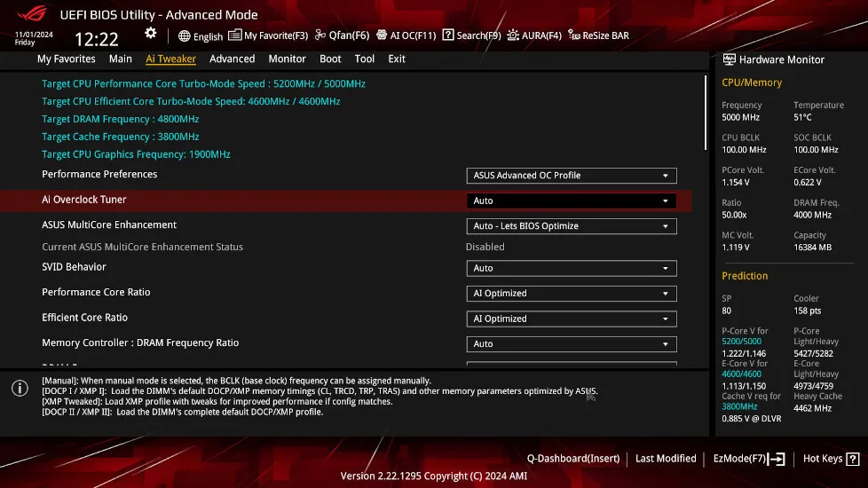Open the Ai Overclock Tuner dropdown
This screenshot has width=868, height=488.
[x=572, y=201]
